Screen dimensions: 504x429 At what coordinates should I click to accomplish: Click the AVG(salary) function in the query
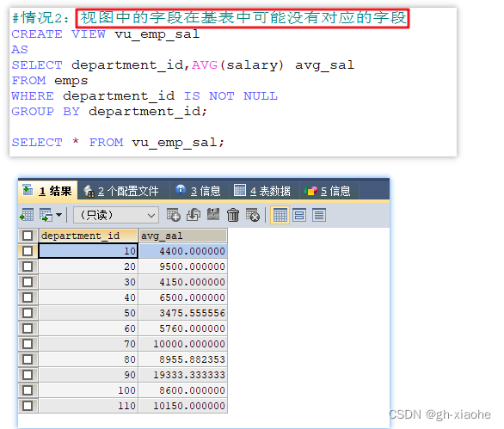(x=238, y=65)
